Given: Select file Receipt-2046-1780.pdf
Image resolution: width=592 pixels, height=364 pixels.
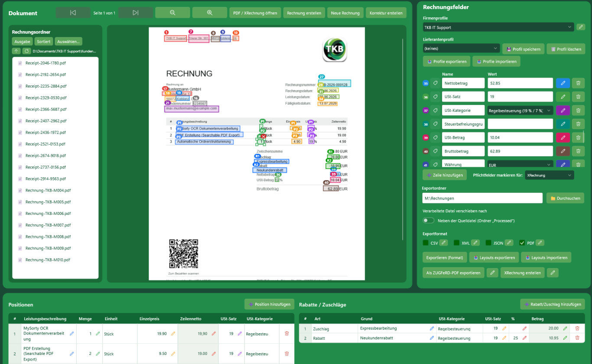Looking at the screenshot, I should (46, 63).
